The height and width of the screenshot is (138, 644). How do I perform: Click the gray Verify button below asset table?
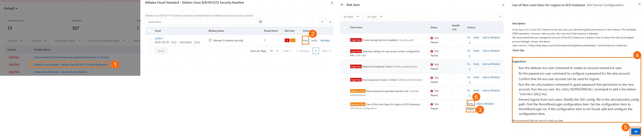point(161,51)
